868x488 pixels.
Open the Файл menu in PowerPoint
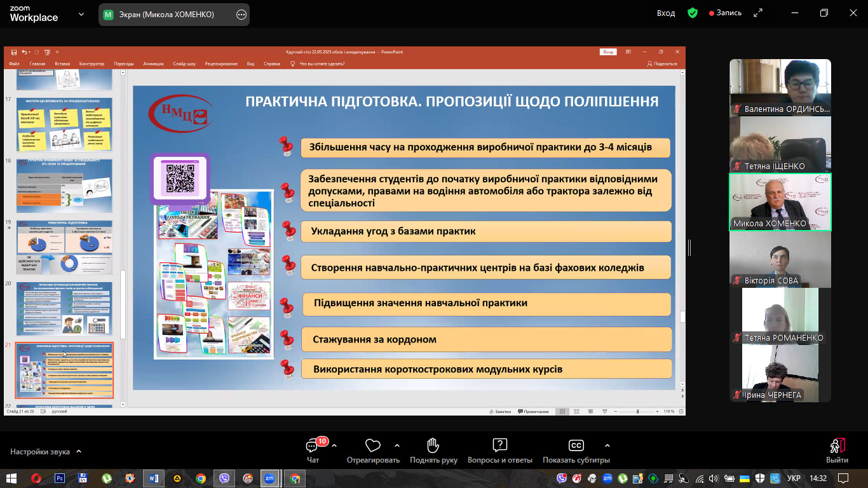(15, 64)
